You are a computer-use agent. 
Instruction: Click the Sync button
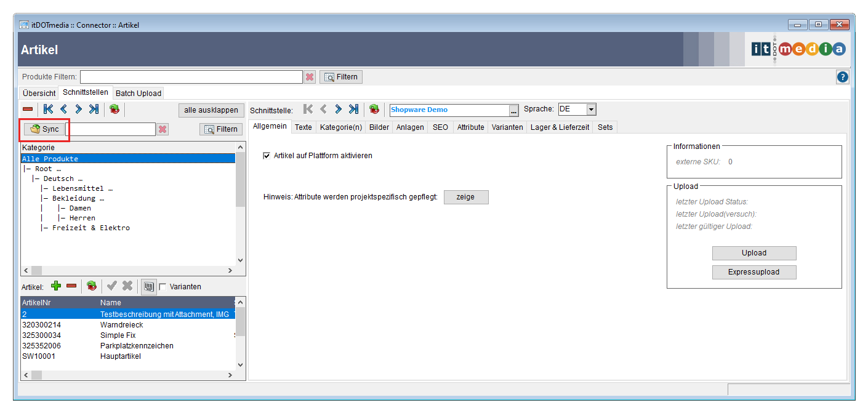[x=44, y=129]
